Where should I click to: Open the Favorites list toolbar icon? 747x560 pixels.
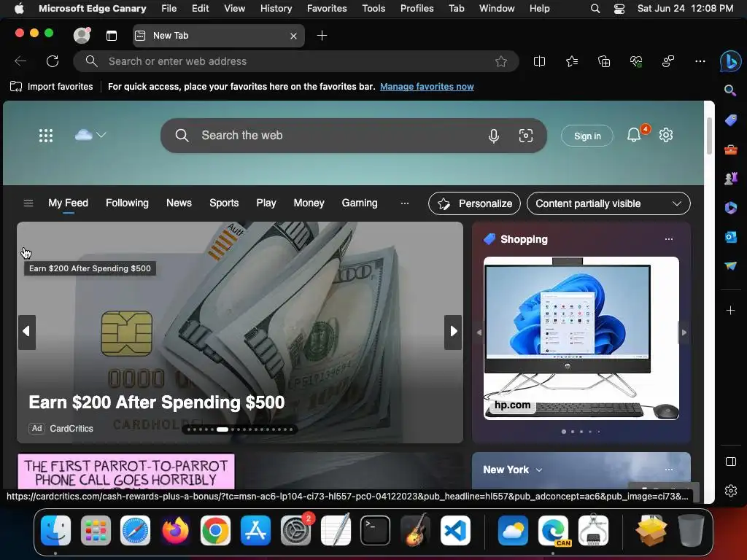(x=572, y=61)
